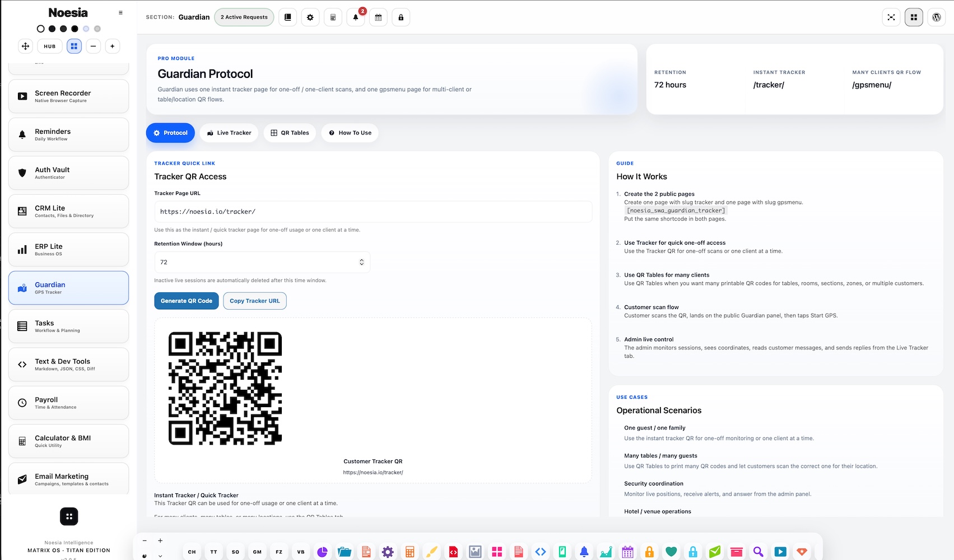
Task: Open the blue play button dock icon
Action: tap(780, 552)
